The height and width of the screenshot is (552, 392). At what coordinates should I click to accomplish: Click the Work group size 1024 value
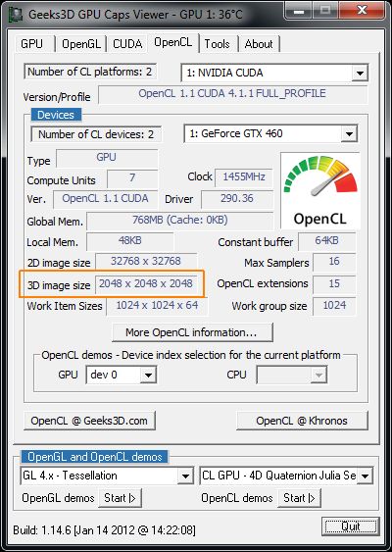[334, 306]
